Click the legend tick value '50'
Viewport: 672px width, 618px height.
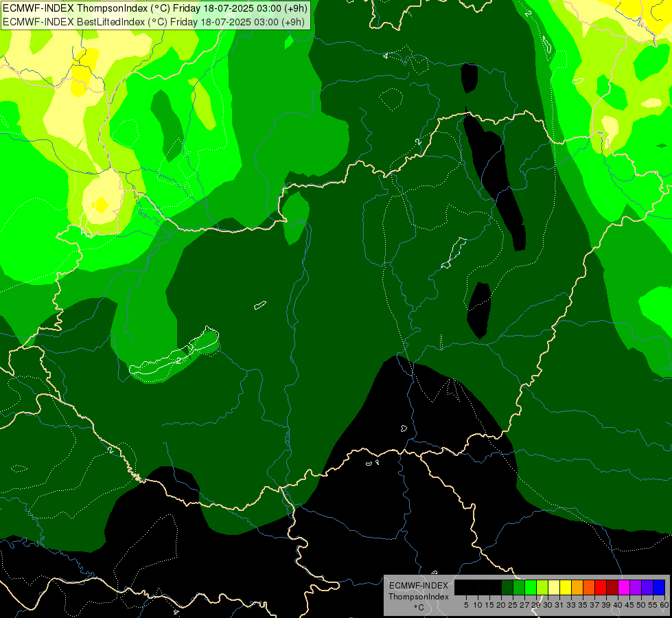click(x=642, y=605)
